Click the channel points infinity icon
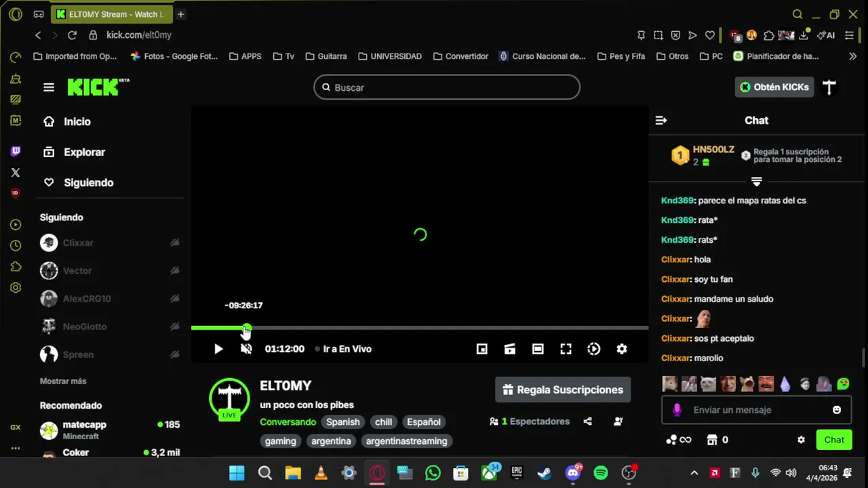This screenshot has height=488, width=868. (679, 440)
